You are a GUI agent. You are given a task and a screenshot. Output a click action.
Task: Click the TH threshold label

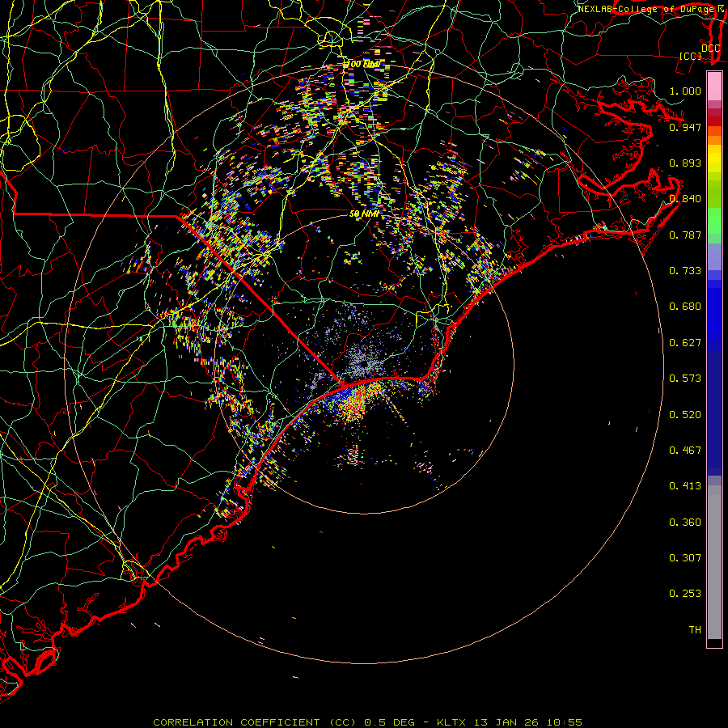[x=695, y=630]
